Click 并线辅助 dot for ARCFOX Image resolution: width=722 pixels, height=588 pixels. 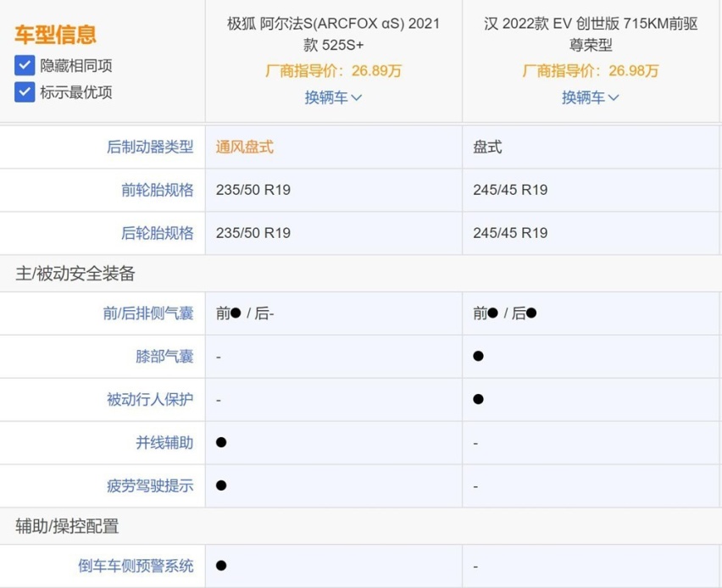click(221, 442)
